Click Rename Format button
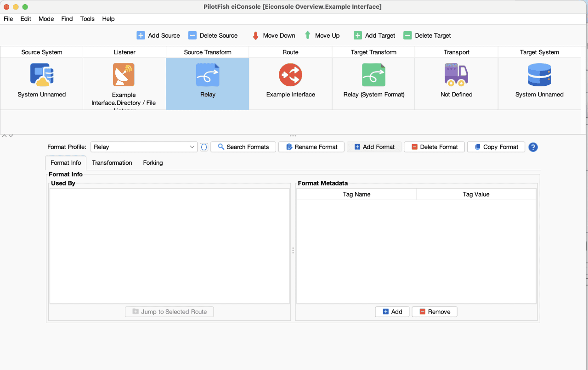The height and width of the screenshot is (370, 588). point(311,147)
